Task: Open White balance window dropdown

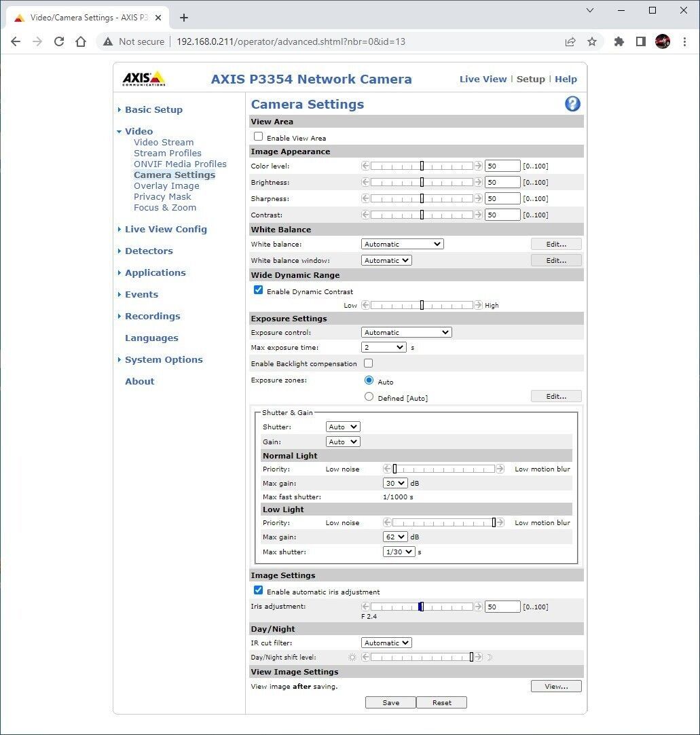Action: point(386,260)
